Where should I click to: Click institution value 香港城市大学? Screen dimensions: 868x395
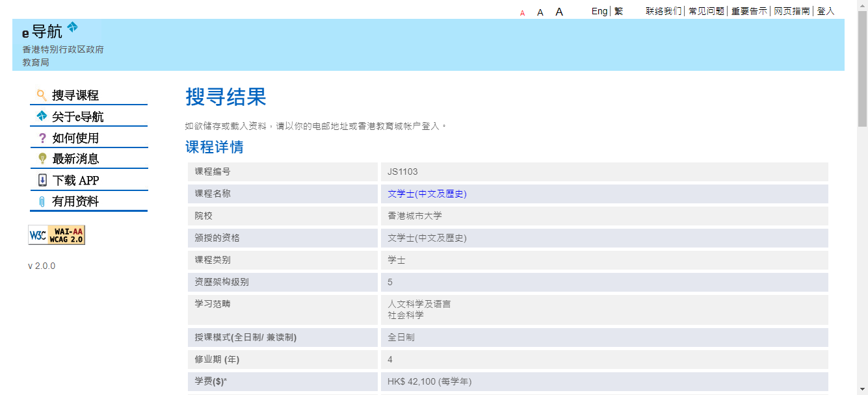[415, 216]
